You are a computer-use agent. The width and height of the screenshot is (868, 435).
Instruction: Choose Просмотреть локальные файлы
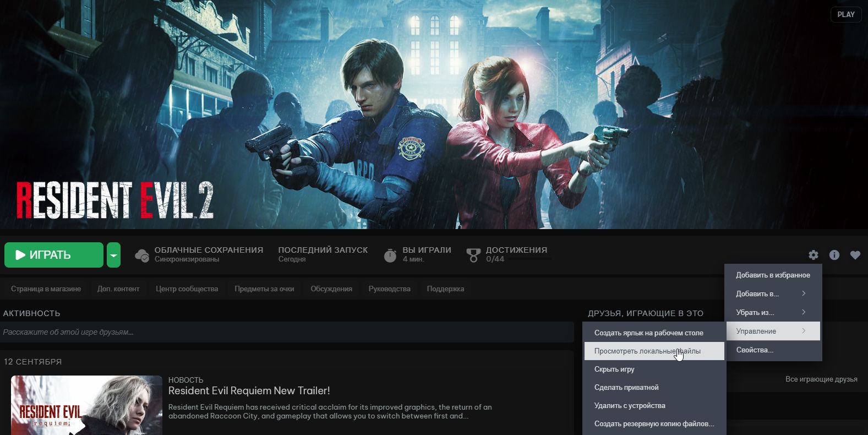[654, 351]
